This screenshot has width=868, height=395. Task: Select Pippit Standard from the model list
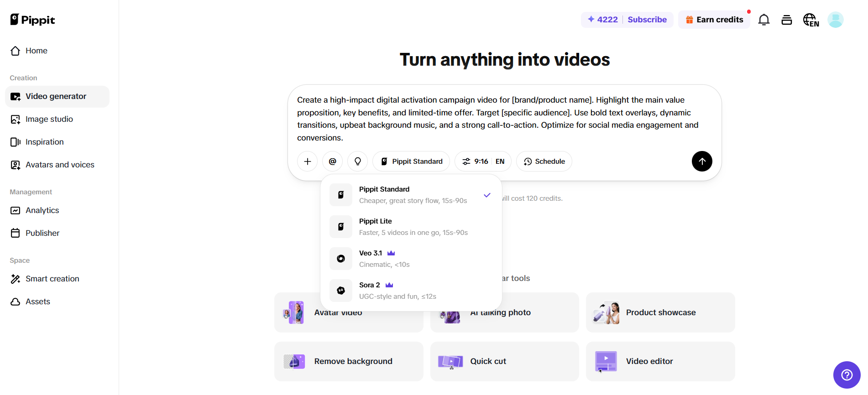pyautogui.click(x=411, y=195)
